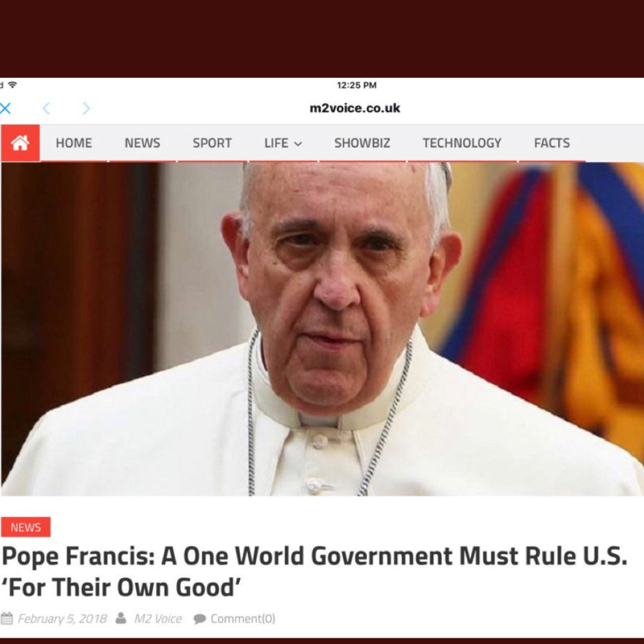This screenshot has width=644, height=644.
Task: Tap the red home icon button
Action: (x=20, y=143)
